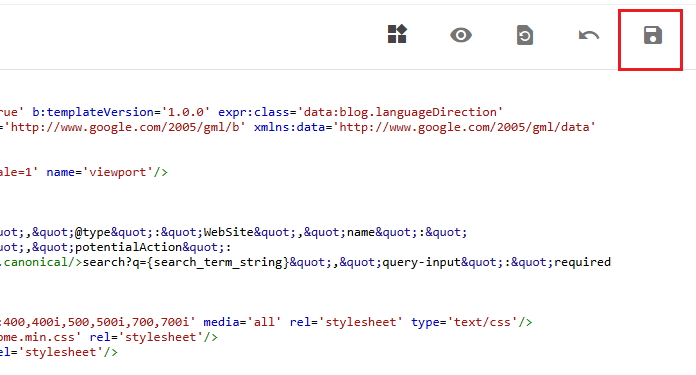The width and height of the screenshot is (696, 375).
Task: Click the last rel='stylesheet'/> line
Action: 59,352
